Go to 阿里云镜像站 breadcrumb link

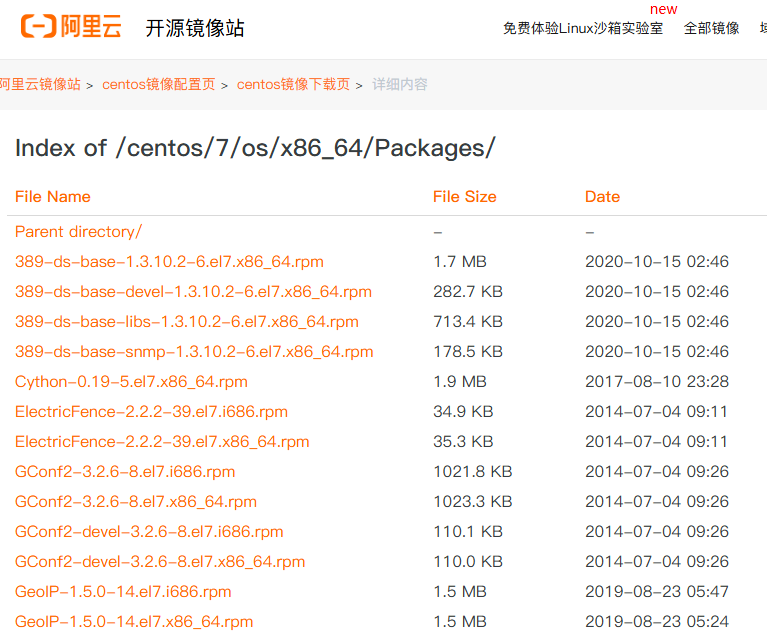click(40, 84)
